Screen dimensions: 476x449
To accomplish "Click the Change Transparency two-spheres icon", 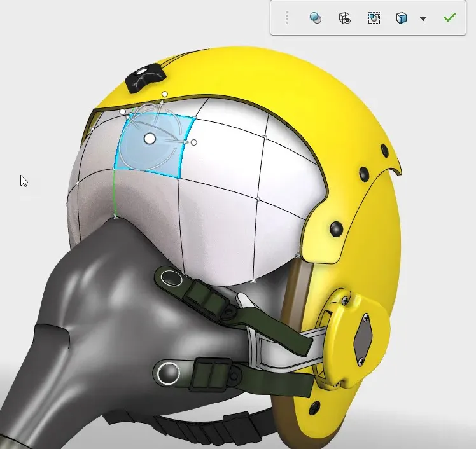I will 316,18.
